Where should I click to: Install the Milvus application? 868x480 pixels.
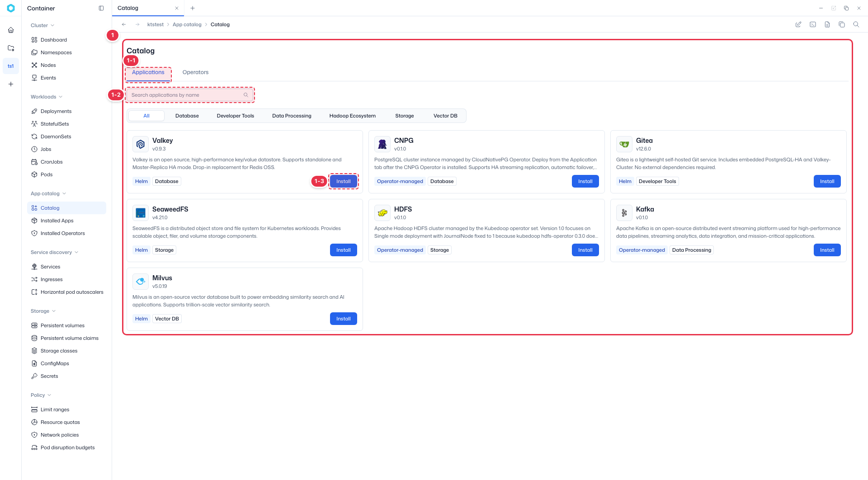point(344,319)
